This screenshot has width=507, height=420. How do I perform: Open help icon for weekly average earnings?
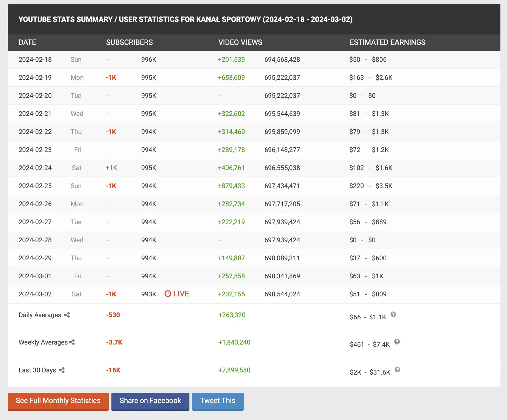(x=397, y=342)
